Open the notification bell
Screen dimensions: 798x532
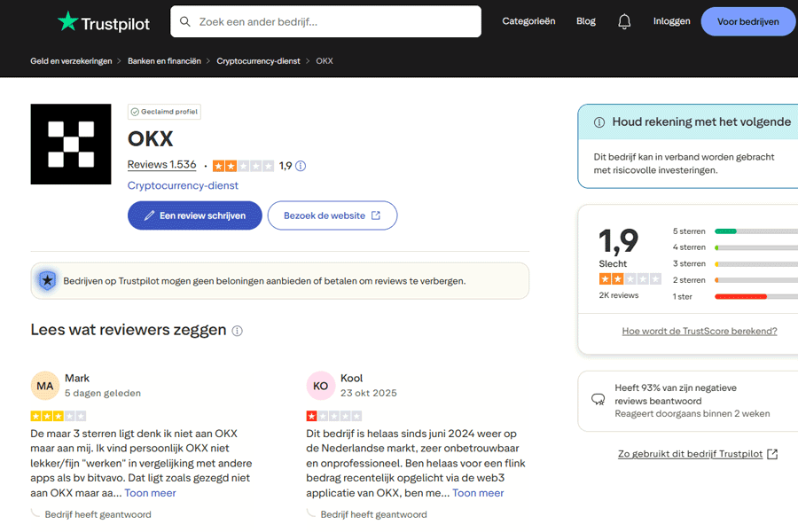624,21
